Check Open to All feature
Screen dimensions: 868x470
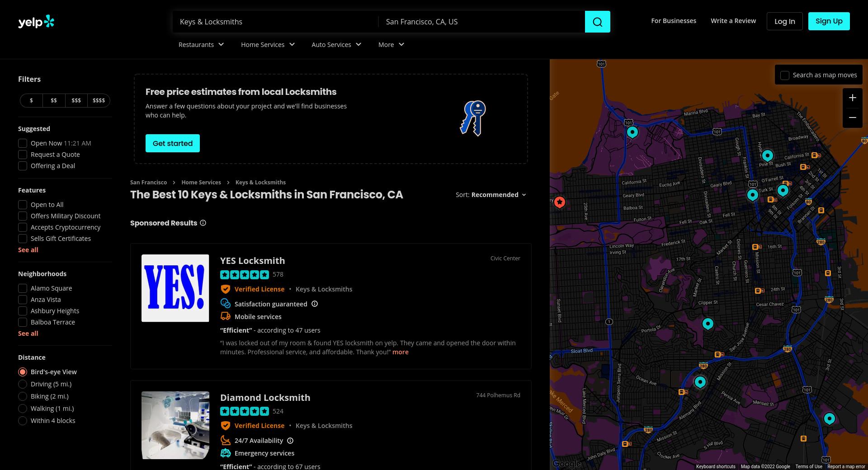pos(23,205)
